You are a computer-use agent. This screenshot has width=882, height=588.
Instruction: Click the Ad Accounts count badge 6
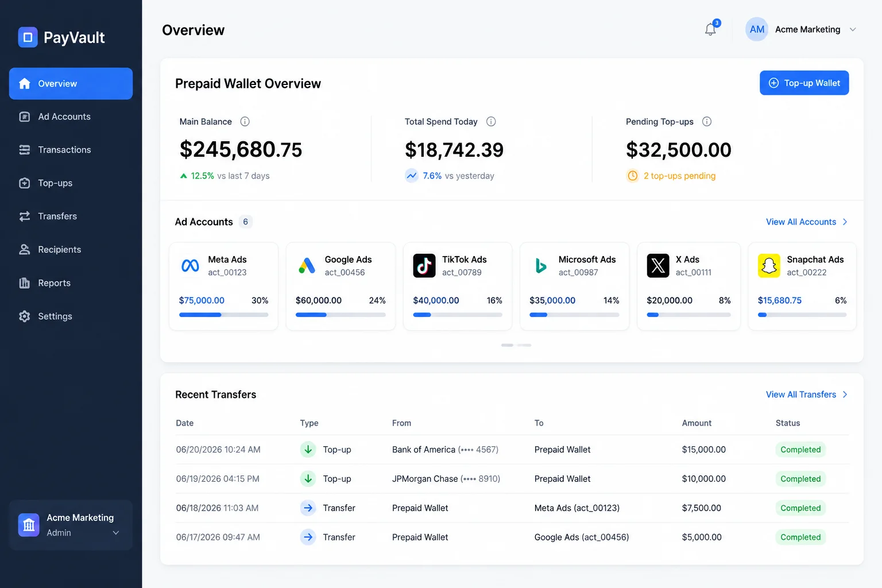(245, 222)
